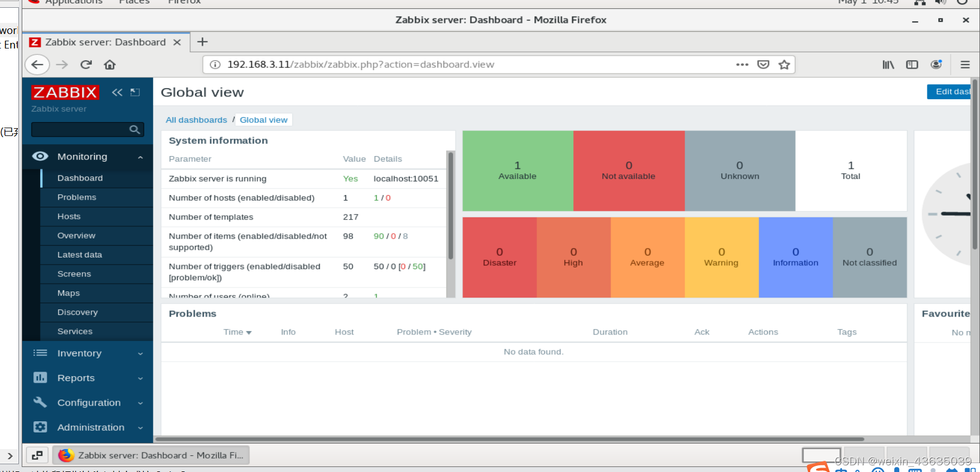
Task: Show site information icon in address bar
Action: (214, 65)
